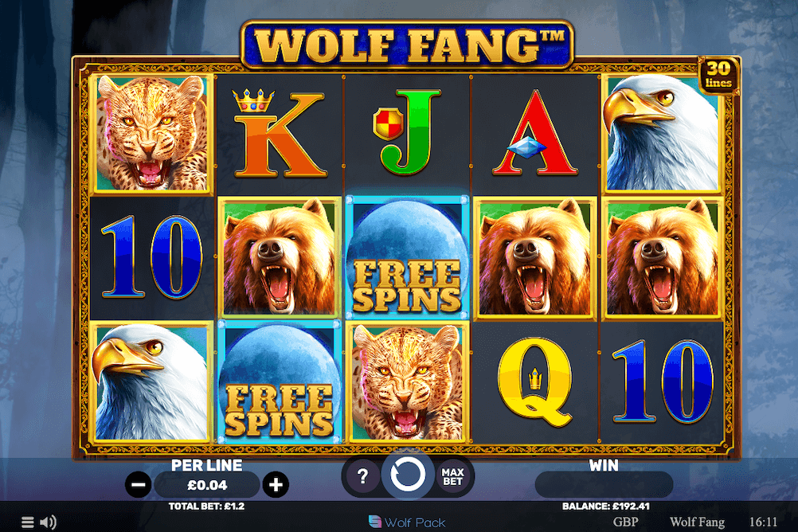Viewport: 798px width, 532px height.
Task: Click the empty Win display field
Action: click(x=604, y=485)
